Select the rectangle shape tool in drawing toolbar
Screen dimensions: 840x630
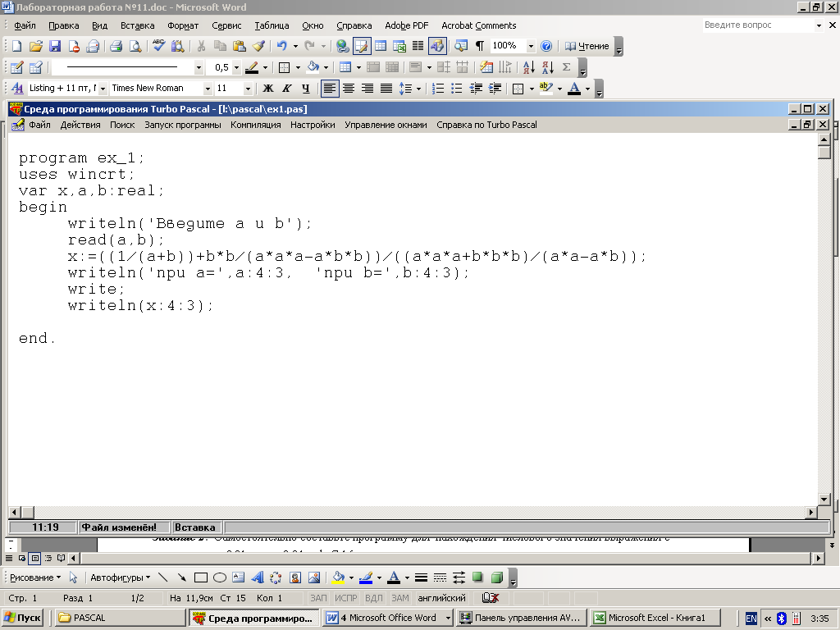(x=201, y=577)
